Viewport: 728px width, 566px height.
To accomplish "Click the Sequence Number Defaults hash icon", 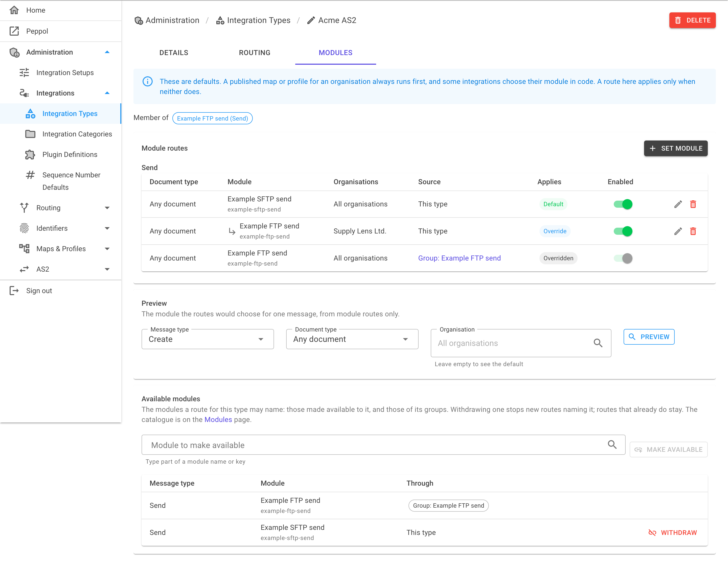I will 30,175.
